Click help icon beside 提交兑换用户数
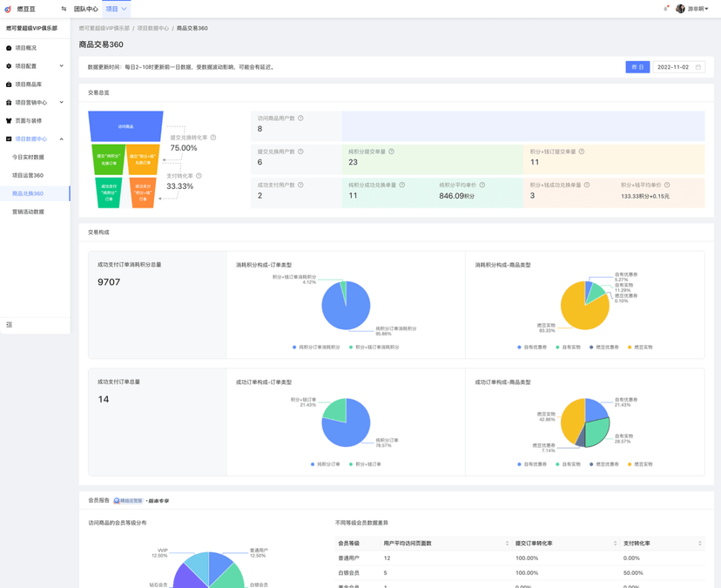Image resolution: width=721 pixels, height=588 pixels. [300, 152]
